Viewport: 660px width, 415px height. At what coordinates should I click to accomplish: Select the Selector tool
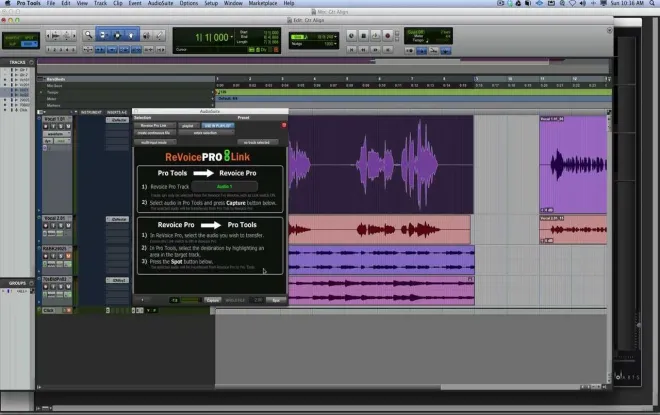(x=117, y=35)
